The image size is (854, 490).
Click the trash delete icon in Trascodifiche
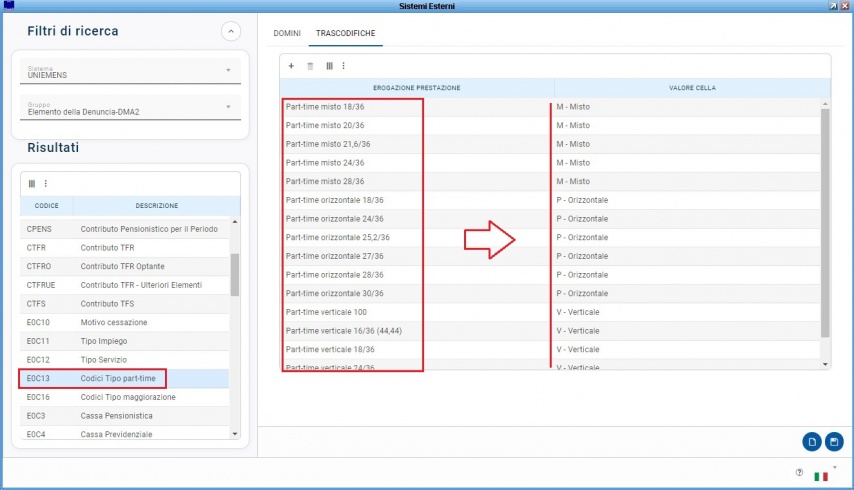[x=310, y=66]
